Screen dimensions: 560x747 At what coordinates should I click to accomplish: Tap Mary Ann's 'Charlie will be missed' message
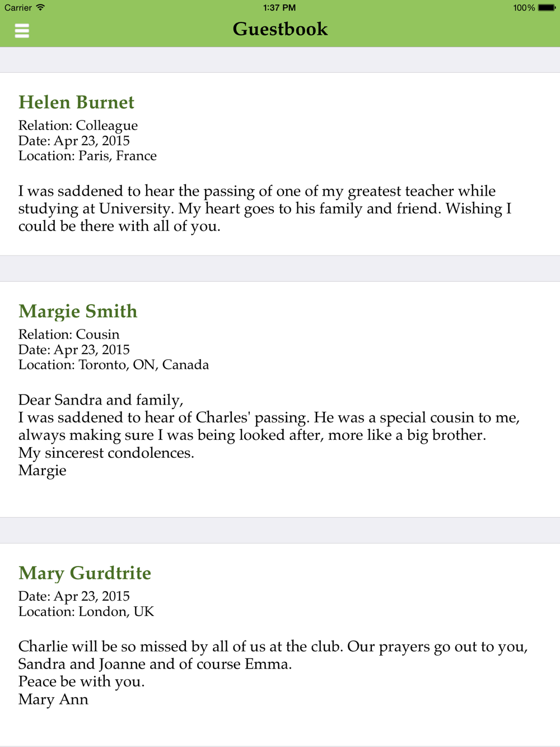(x=273, y=672)
